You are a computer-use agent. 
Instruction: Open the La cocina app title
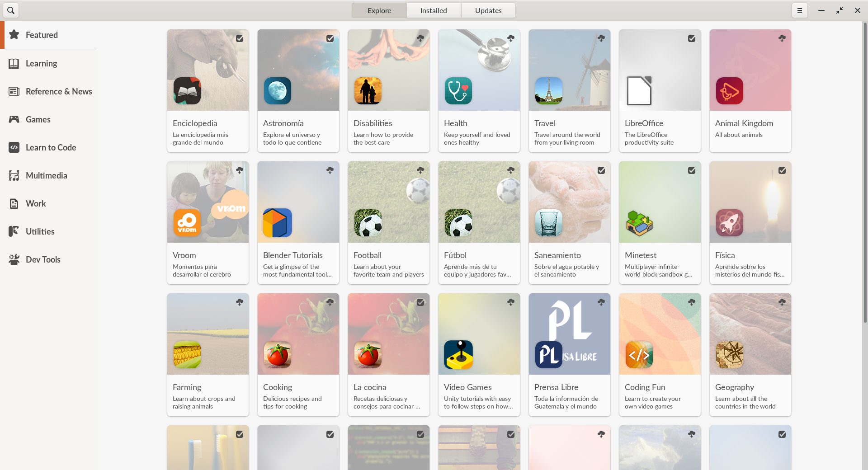tap(370, 387)
